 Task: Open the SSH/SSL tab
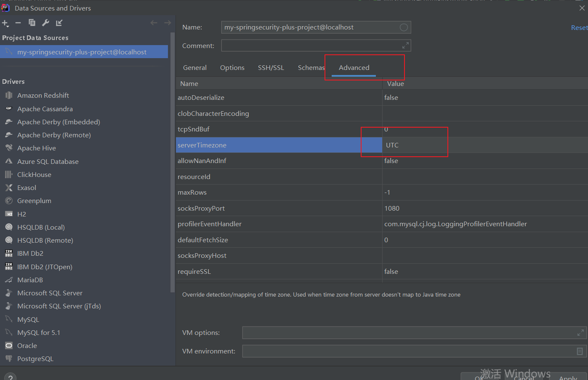tap(271, 67)
